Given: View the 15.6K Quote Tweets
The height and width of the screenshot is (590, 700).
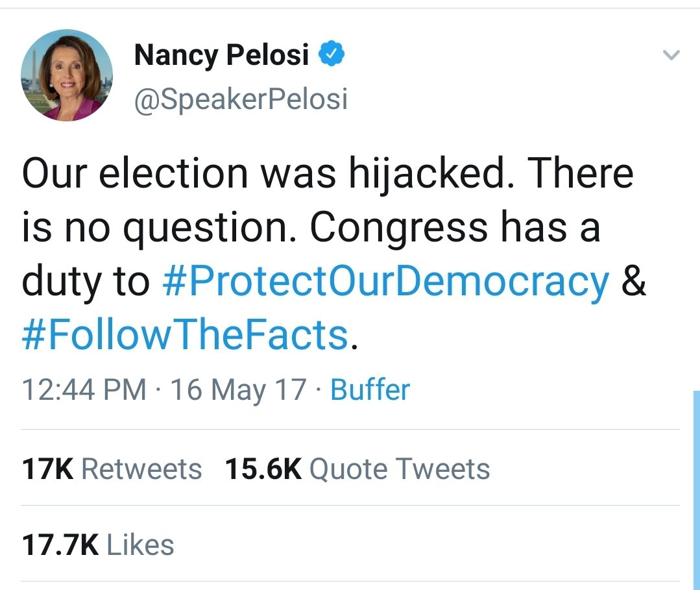Looking at the screenshot, I should tap(357, 469).
